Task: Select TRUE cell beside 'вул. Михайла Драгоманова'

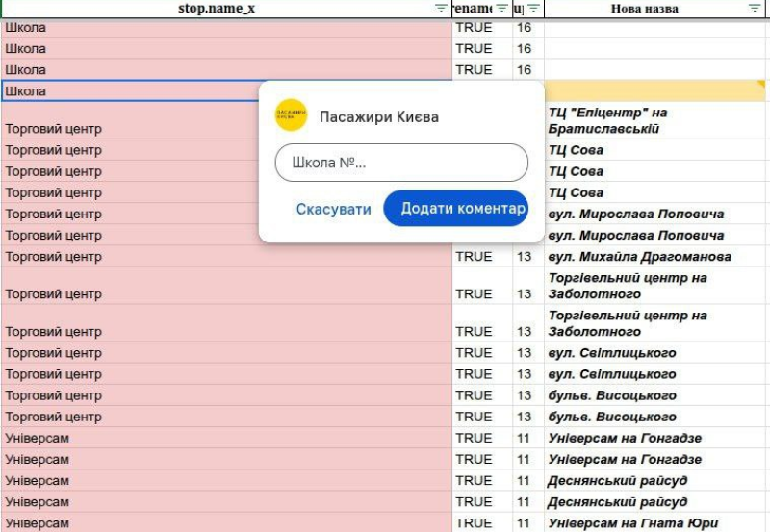Action: (474, 257)
